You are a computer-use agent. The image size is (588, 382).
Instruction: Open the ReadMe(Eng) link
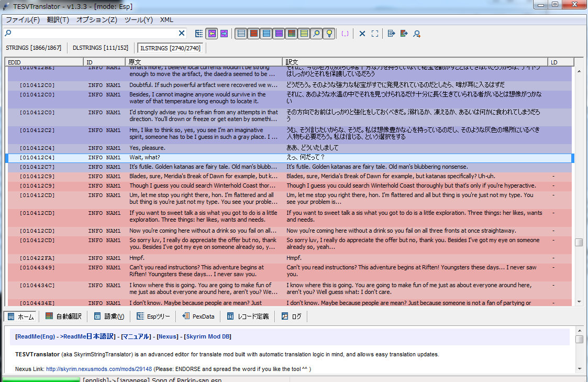36,336
